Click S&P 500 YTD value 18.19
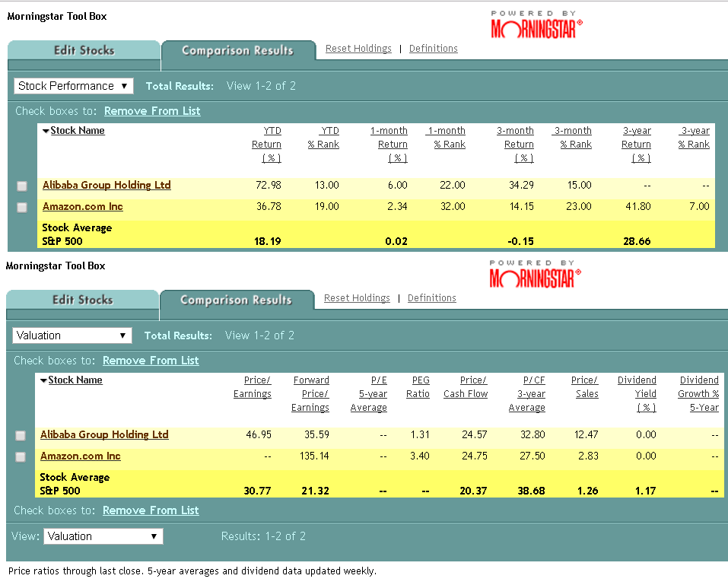This screenshot has width=728, height=585. point(268,241)
